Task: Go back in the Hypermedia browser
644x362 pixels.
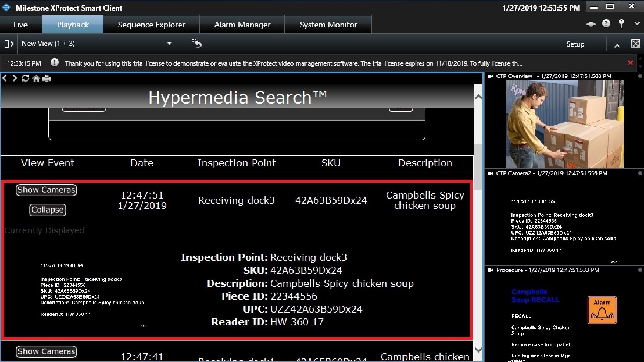Action: (5, 78)
